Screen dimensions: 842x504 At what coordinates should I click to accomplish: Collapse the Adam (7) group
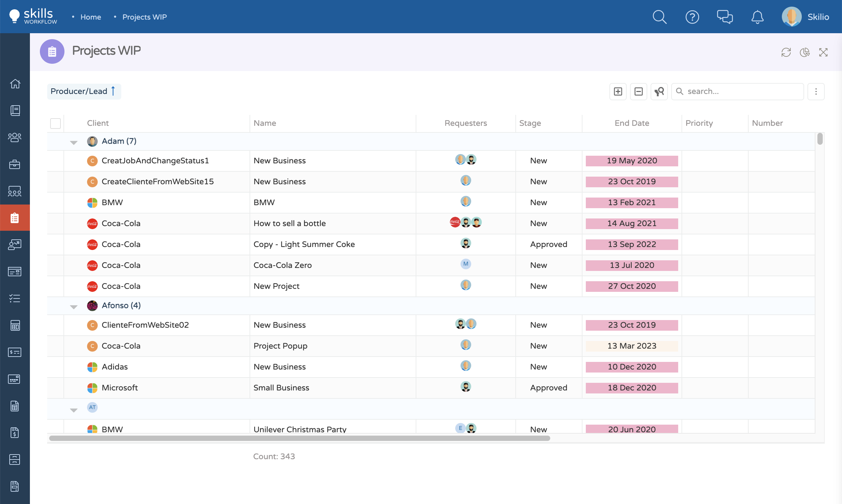pos(74,142)
